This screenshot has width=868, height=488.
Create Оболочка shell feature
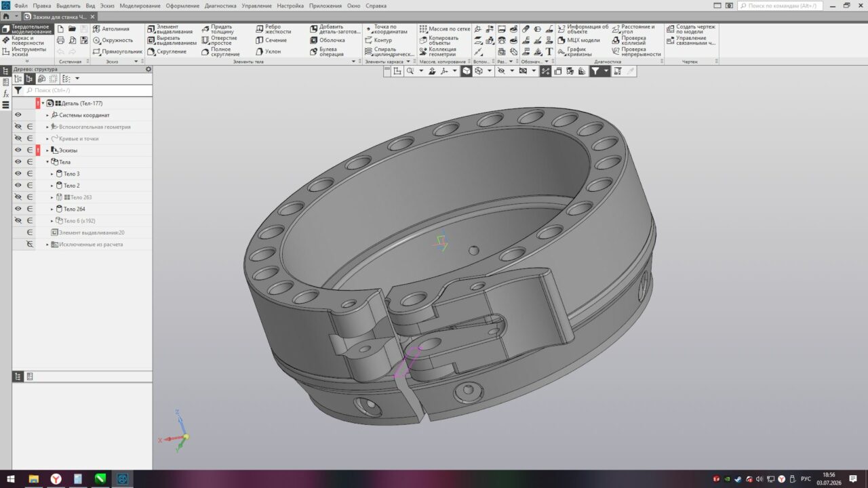(x=328, y=40)
